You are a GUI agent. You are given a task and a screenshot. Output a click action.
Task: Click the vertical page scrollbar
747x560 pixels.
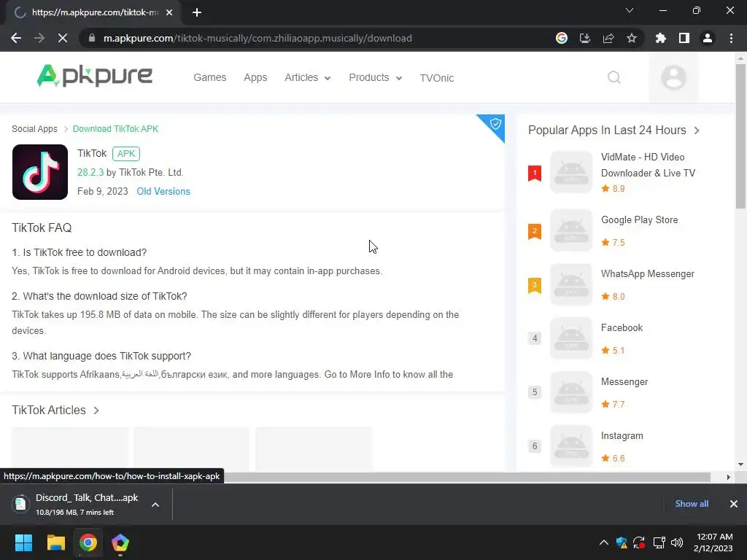pos(740,136)
